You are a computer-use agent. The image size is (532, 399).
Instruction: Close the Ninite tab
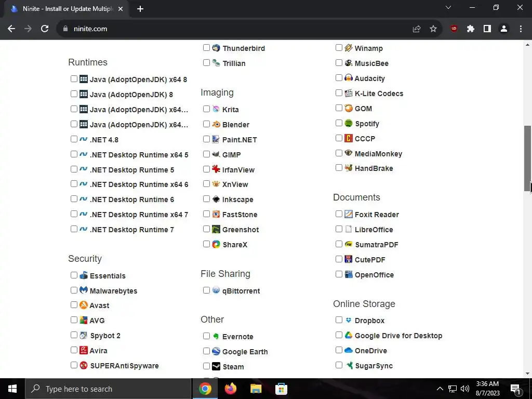pos(121,9)
